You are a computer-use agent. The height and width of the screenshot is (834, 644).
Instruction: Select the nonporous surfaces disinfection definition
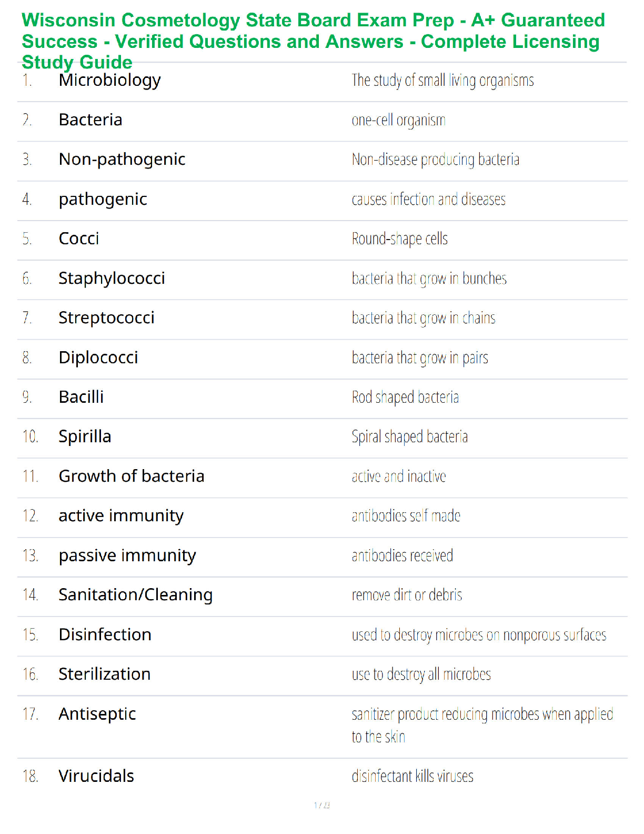pyautogui.click(x=479, y=635)
